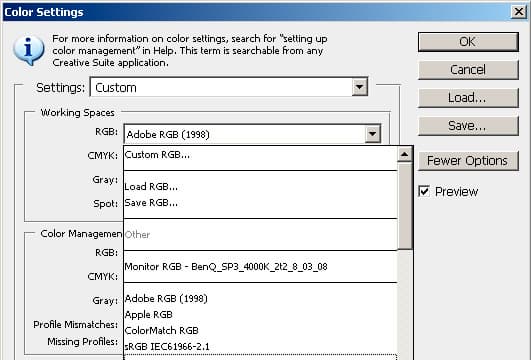Uncheck the Preview checkbox
The image size is (531, 360).
click(424, 191)
